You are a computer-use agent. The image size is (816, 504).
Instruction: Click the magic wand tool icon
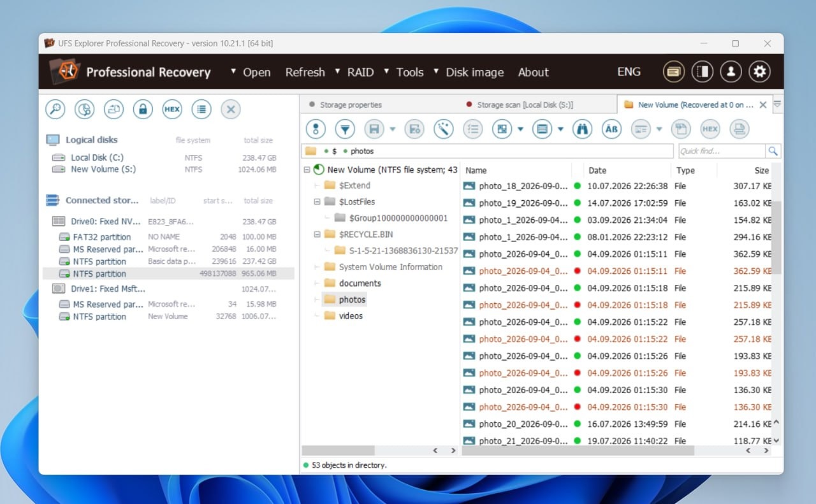[x=443, y=129]
